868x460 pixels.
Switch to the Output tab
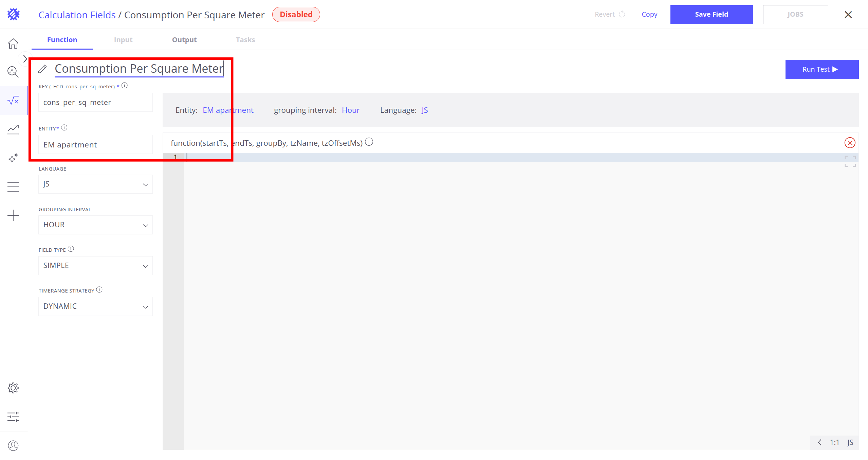[184, 40]
